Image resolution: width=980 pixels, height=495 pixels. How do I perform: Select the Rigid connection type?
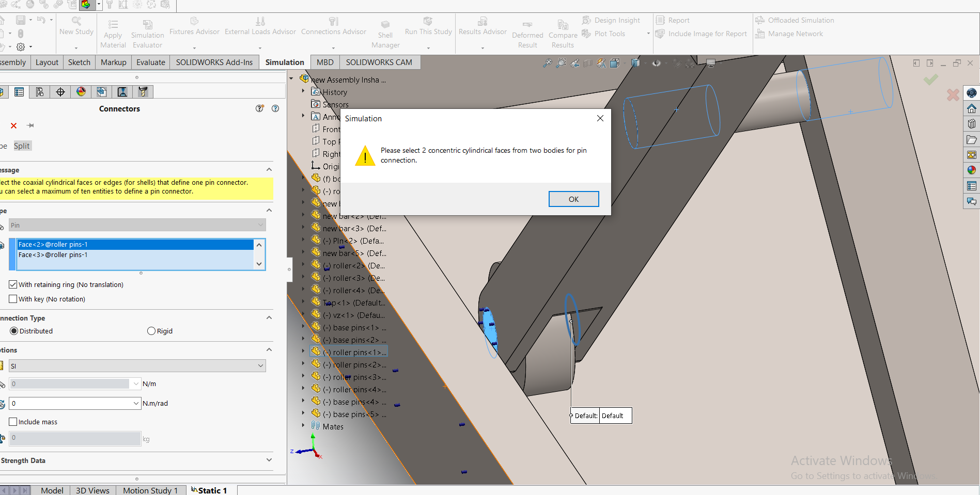pos(151,331)
